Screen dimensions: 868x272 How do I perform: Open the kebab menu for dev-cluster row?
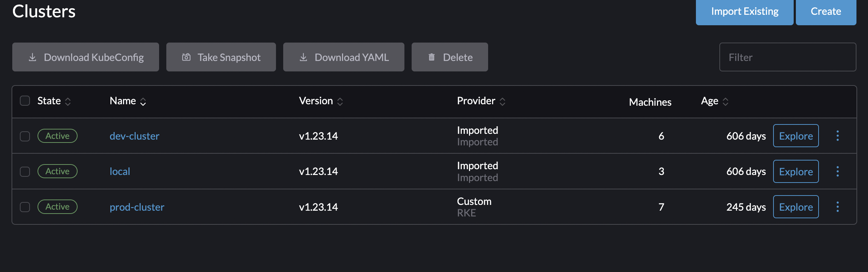[838, 136]
